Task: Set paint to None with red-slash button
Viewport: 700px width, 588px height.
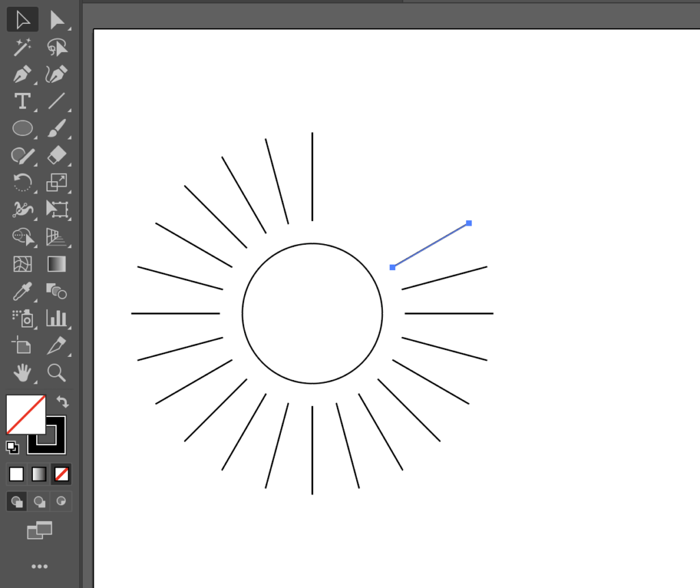Action: [x=62, y=474]
